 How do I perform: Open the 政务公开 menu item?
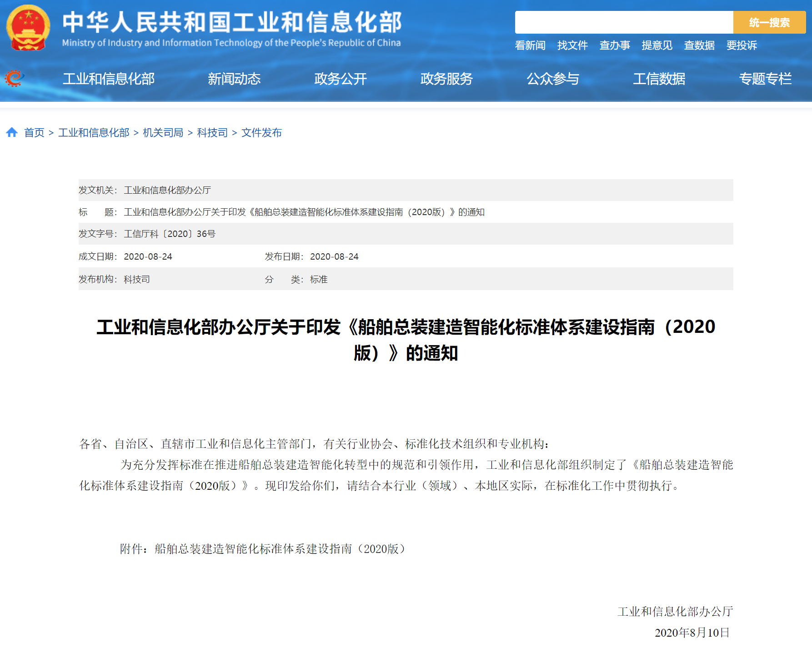point(341,79)
